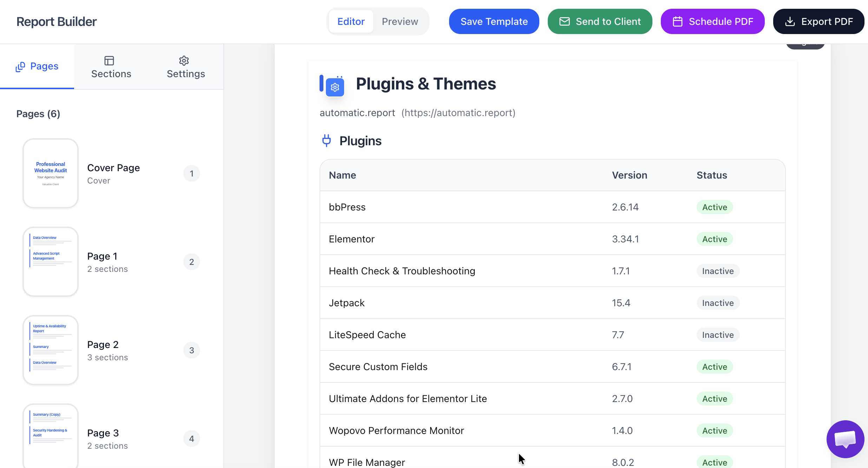The width and height of the screenshot is (868, 468).
Task: Toggle bbPress Active status badge
Action: click(714, 207)
